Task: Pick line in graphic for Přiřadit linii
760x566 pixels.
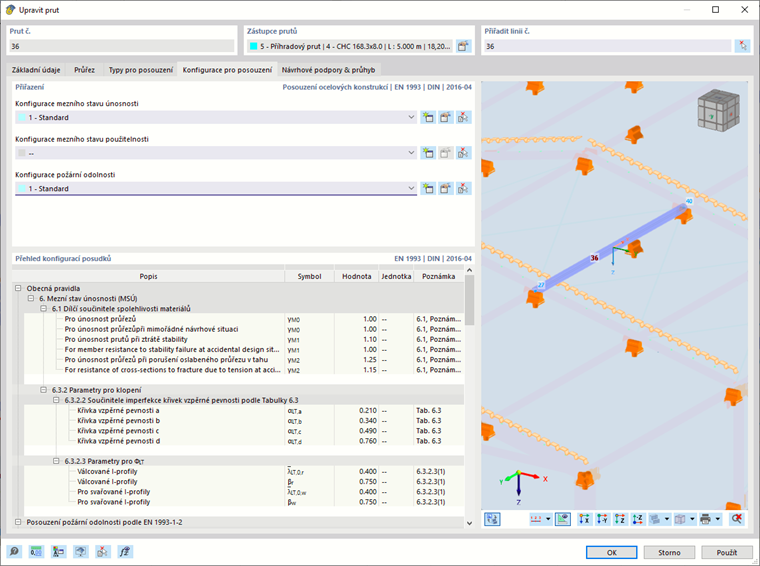Action: tap(743, 47)
